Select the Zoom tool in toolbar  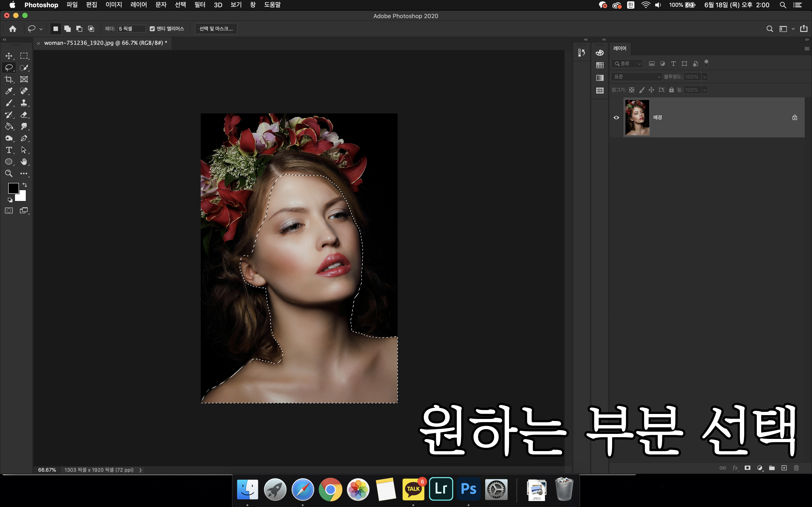coord(9,173)
